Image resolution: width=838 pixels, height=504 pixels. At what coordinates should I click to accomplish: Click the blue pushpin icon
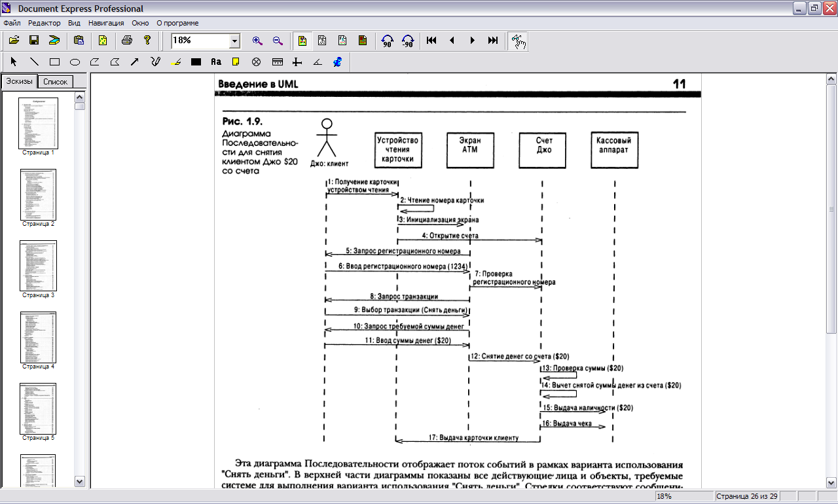337,62
